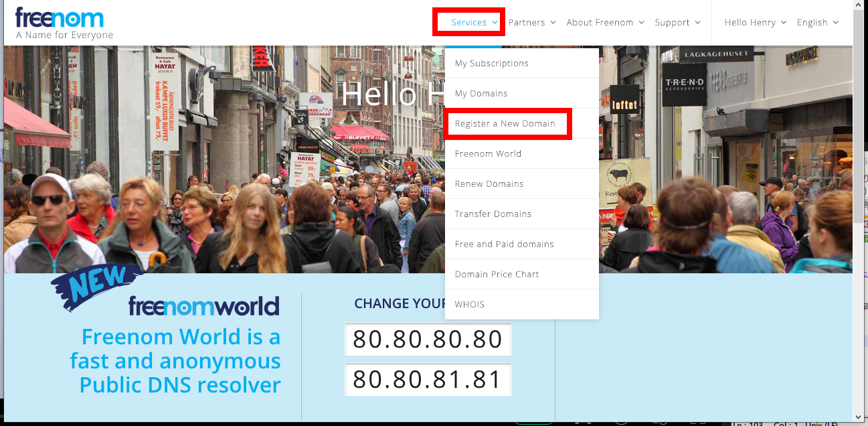The image size is (868, 426).
Task: Open WHOIS menu entry
Action: 522,304
